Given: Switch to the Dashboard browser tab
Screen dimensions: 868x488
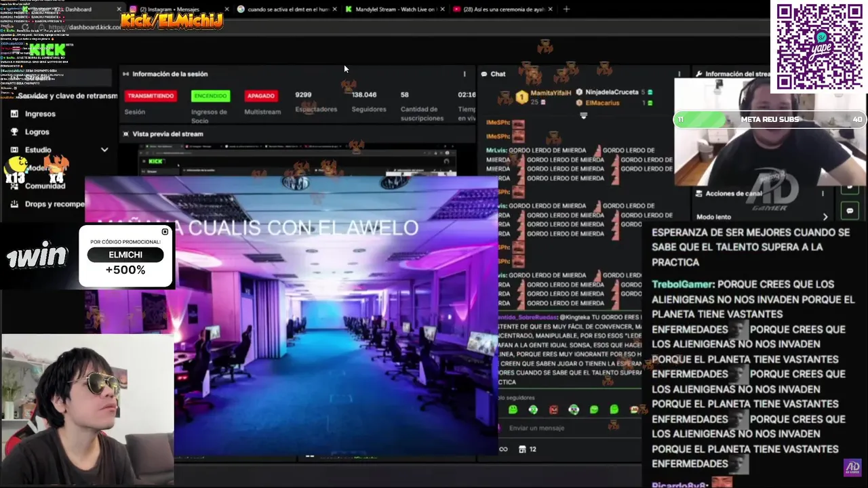Looking at the screenshot, I should tap(75, 9).
